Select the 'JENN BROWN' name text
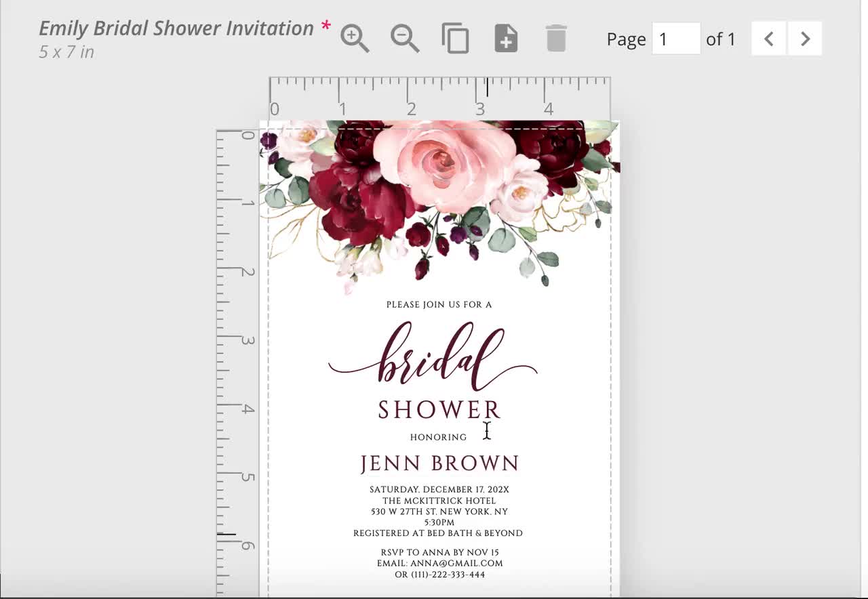Screen dimensions: 868x599 [439, 463]
